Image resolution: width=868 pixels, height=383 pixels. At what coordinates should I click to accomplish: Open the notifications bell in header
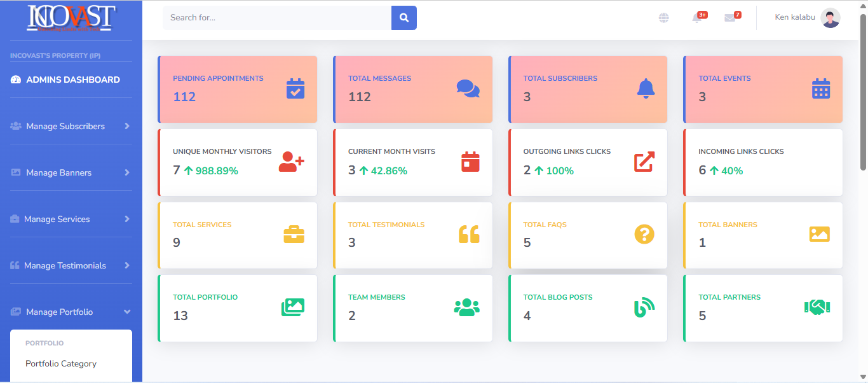pos(697,18)
